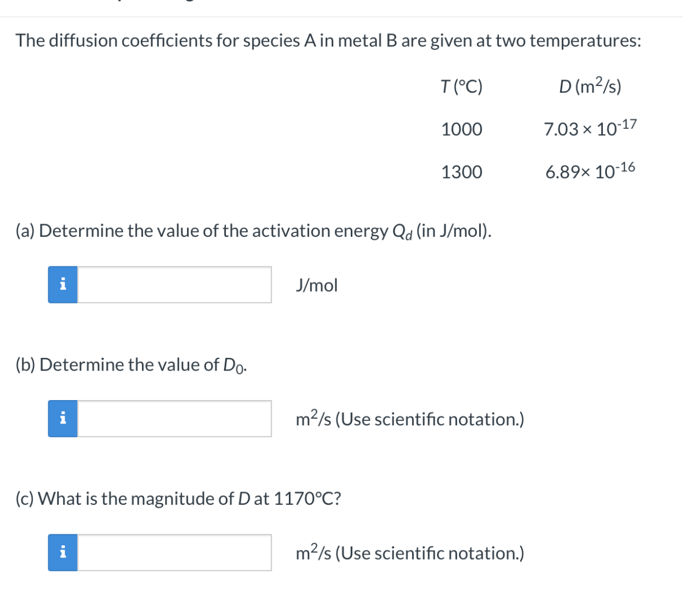This screenshot has width=683, height=616.
Task: Select the 6.89 × 10⁻¹⁶ diffusion value
Action: click(590, 170)
